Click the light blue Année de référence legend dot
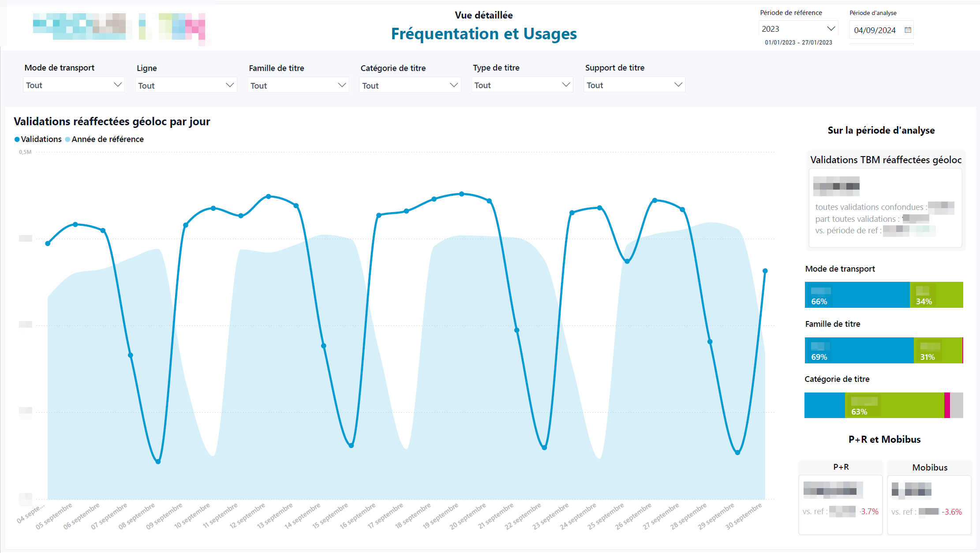 pos(67,139)
